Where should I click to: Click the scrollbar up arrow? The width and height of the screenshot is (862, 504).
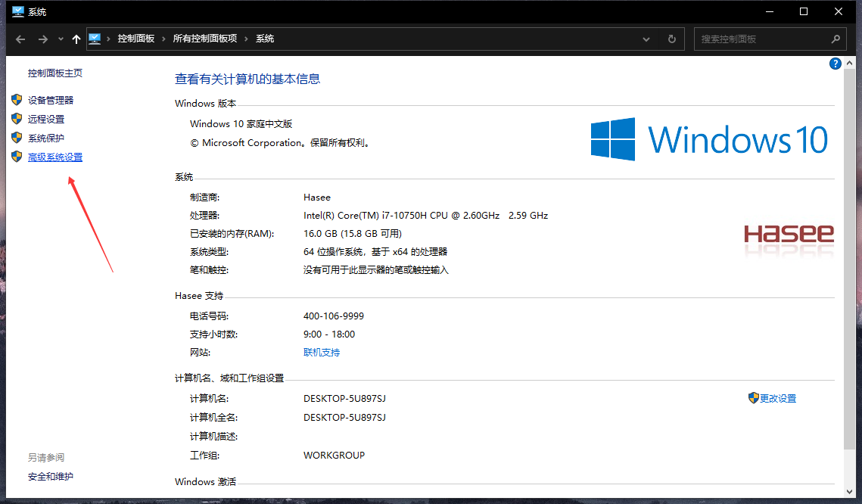849,64
